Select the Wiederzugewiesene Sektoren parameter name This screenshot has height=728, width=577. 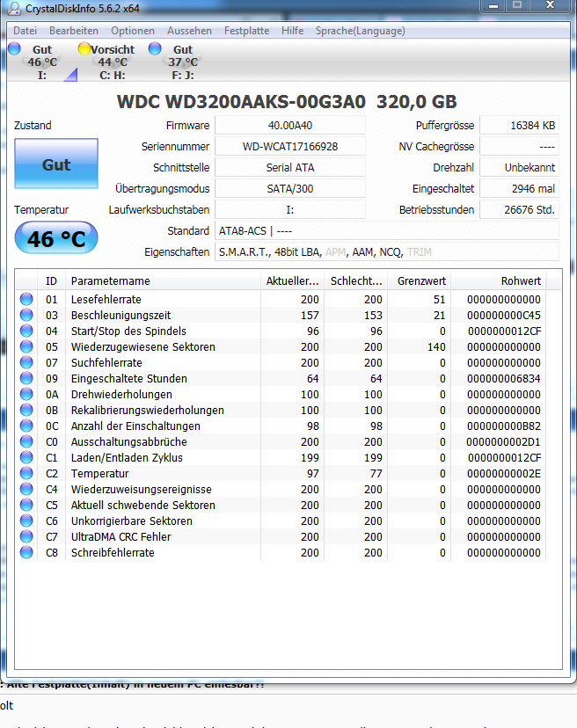pyautogui.click(x=143, y=346)
